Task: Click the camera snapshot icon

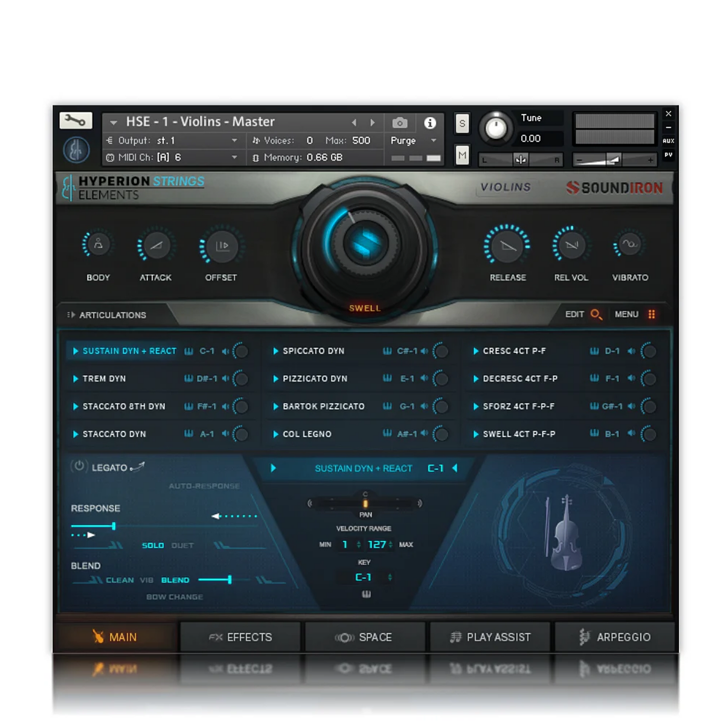Action: [x=400, y=123]
